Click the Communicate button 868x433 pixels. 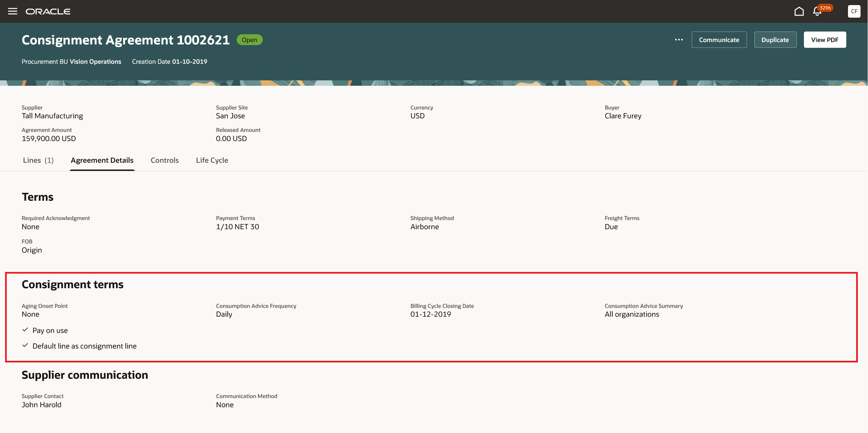tap(719, 40)
